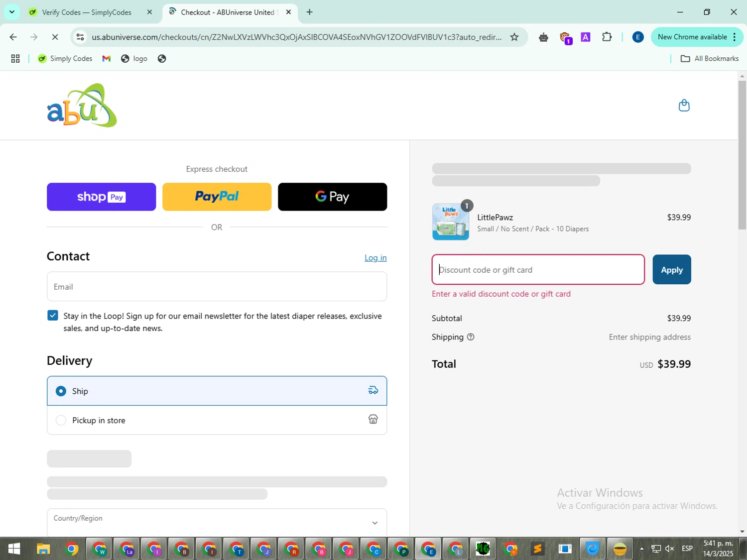The image size is (747, 560).
Task: Open Chrome profile P in taskbar
Action: click(x=400, y=549)
